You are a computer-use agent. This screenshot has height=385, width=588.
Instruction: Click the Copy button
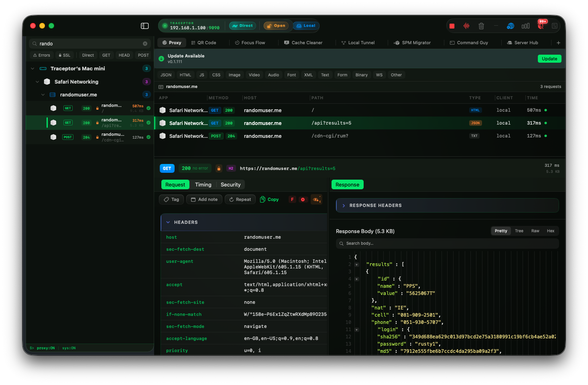[269, 199]
